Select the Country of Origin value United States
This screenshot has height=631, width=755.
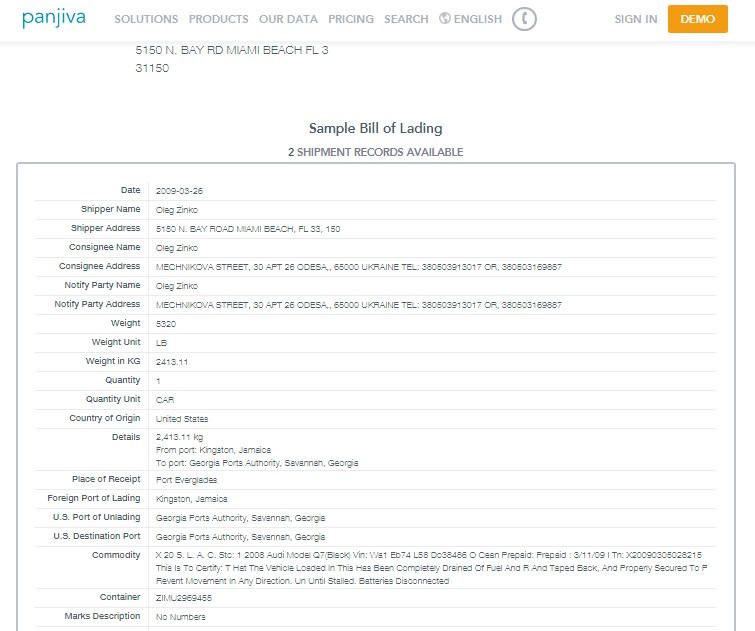point(182,419)
